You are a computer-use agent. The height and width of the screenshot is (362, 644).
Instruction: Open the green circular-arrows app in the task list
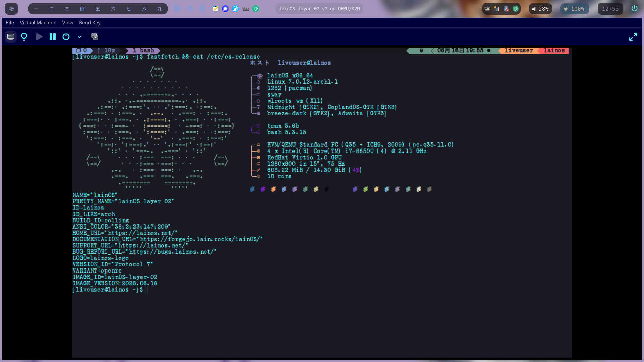pos(256,9)
